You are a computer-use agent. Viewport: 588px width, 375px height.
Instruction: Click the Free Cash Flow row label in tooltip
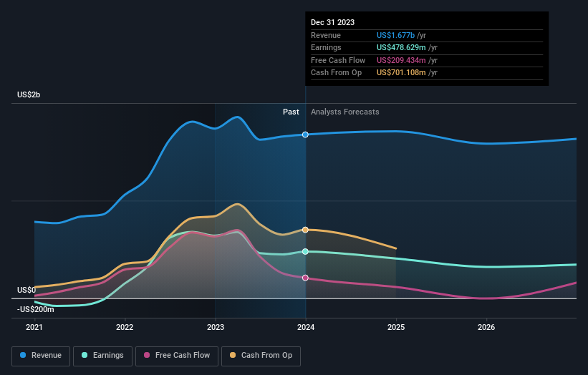pyautogui.click(x=338, y=60)
